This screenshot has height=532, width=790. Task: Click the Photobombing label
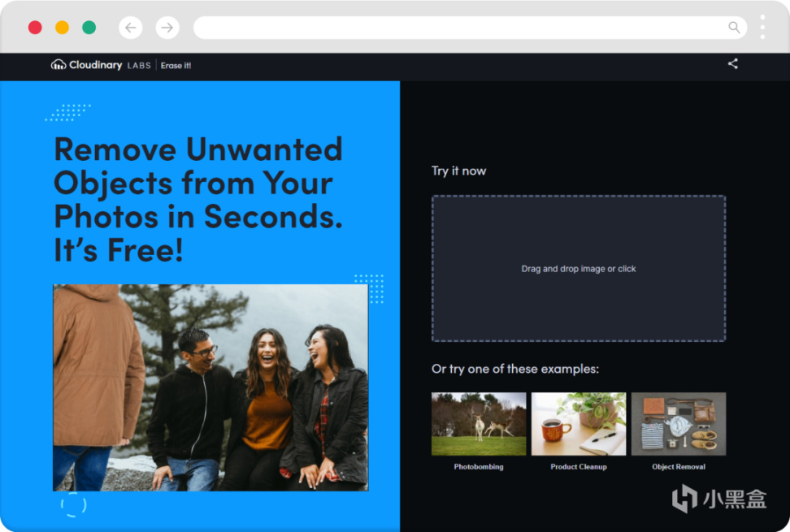pos(479,466)
